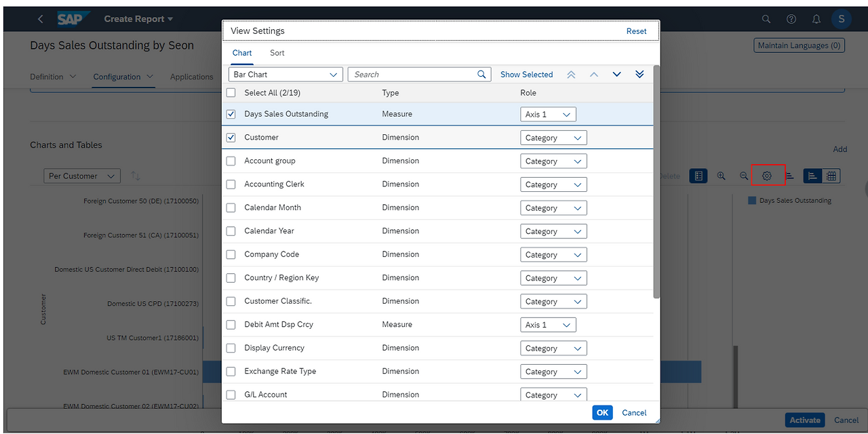Cancel the View Settings dialog
The height and width of the screenshot is (434, 868).
click(x=634, y=412)
